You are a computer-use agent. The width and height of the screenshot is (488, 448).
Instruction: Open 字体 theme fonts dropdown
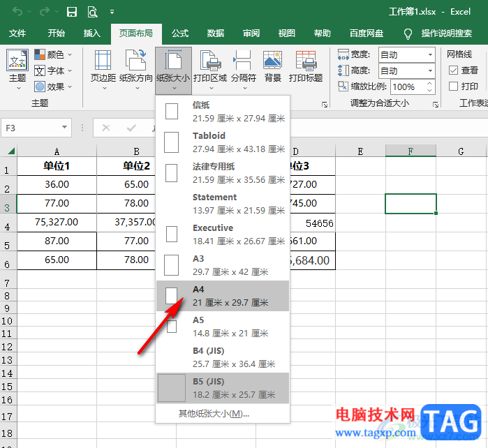(53, 70)
